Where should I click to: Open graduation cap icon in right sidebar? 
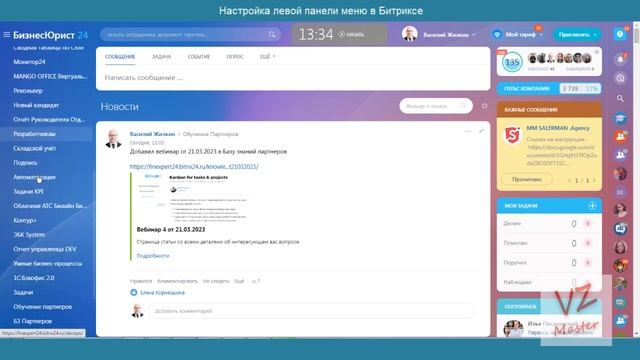click(620, 118)
